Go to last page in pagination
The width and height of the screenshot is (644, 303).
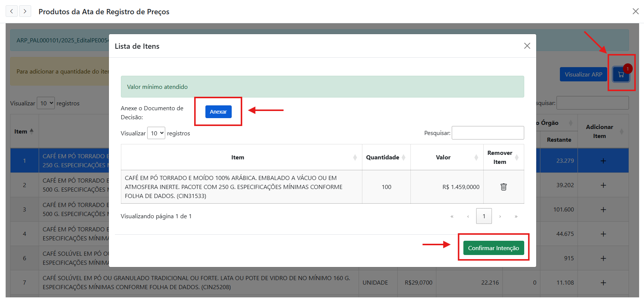(x=516, y=216)
